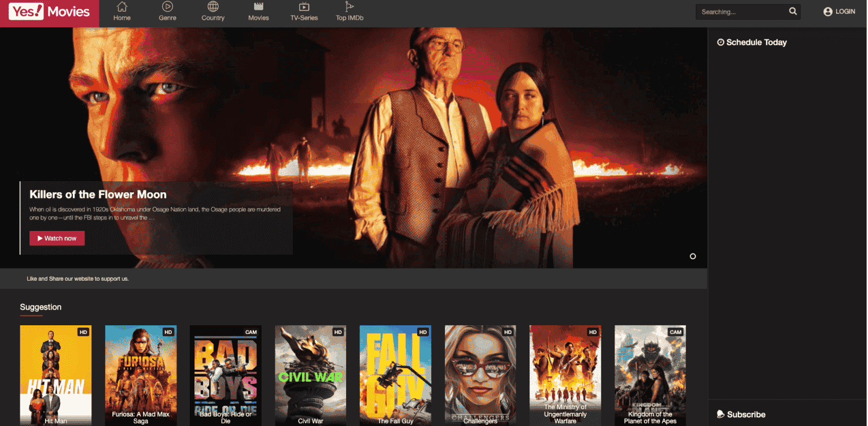Open The Fall Guy poster
Screen dimensions: 868x426
395,375
